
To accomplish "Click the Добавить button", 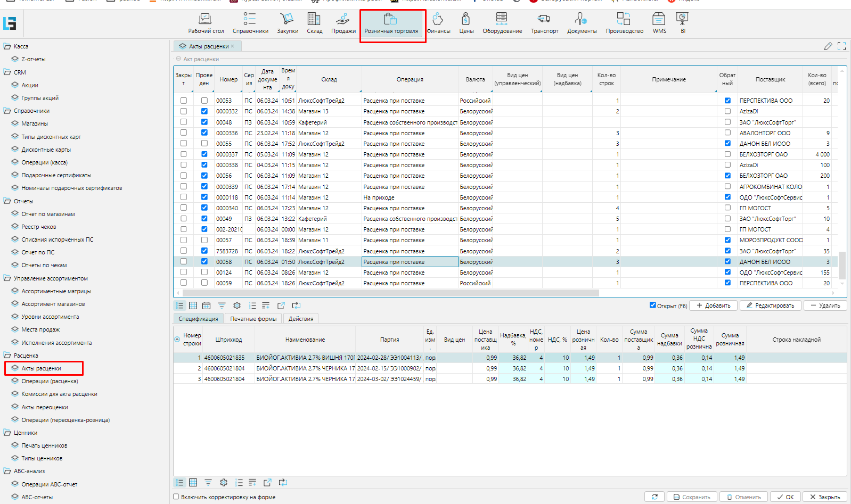I will 714,305.
